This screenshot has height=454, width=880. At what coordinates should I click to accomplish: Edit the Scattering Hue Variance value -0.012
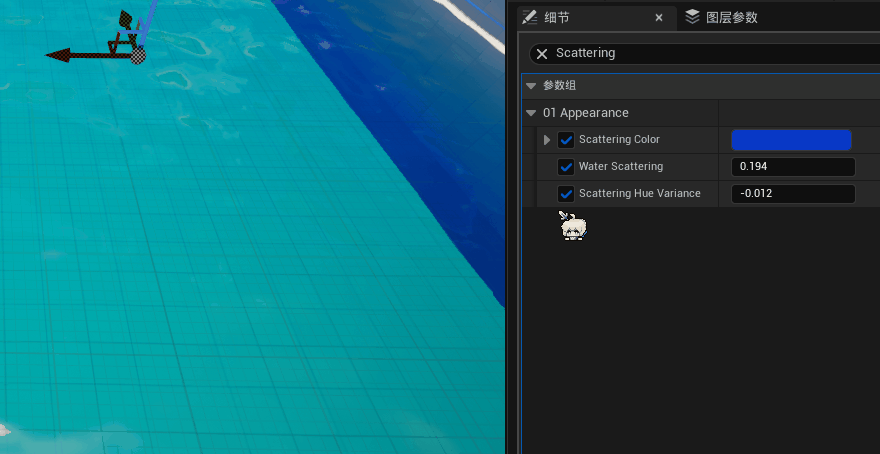click(793, 194)
